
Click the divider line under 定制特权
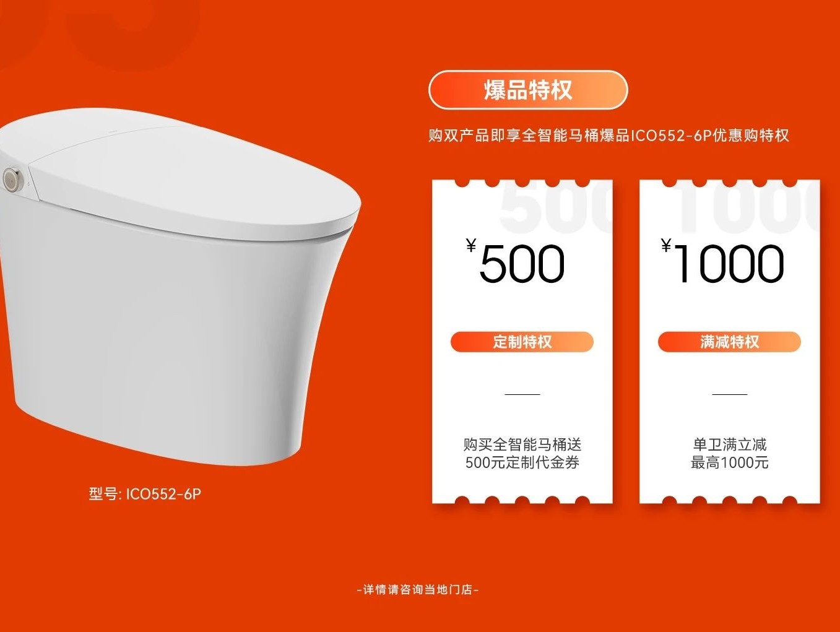pyautogui.click(x=522, y=394)
